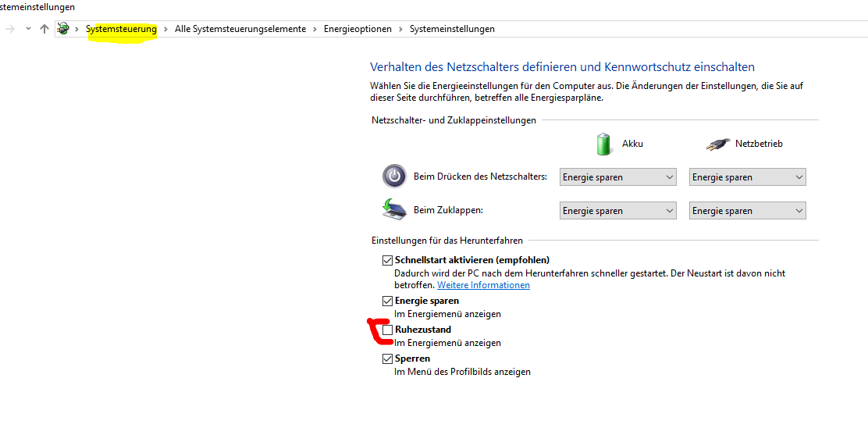
Task: Toggle the Sperren checkbox
Action: (x=387, y=358)
